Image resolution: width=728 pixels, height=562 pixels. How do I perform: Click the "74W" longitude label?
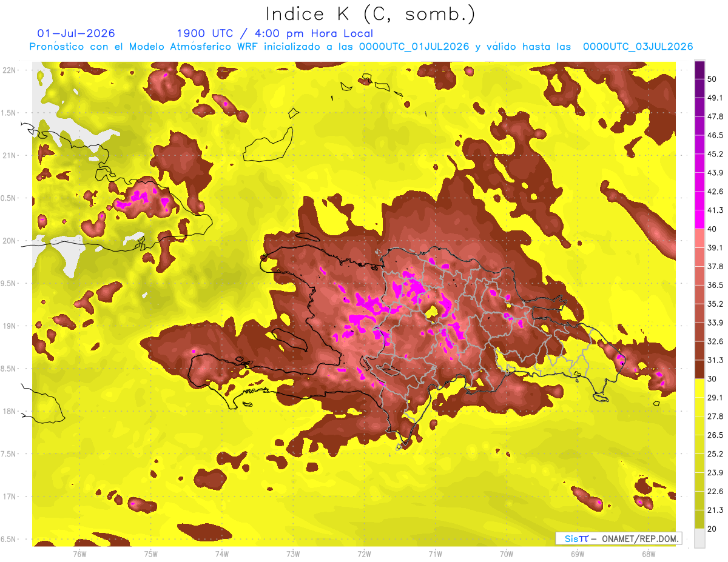click(x=222, y=554)
